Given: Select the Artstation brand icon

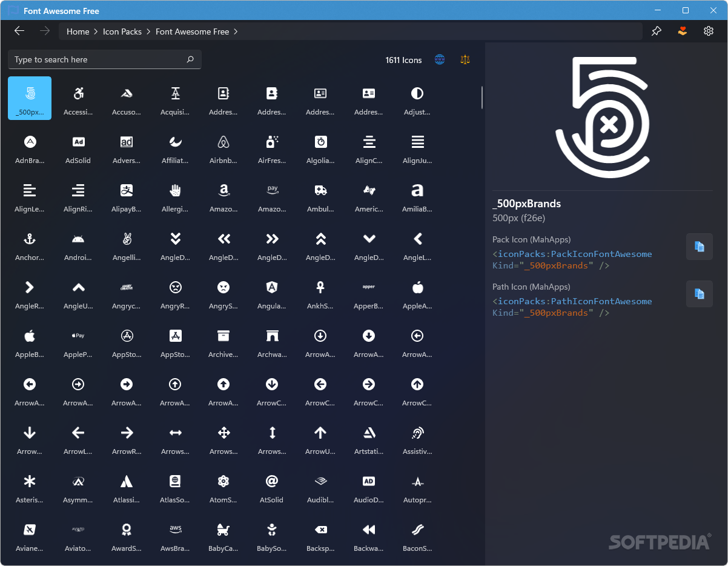Looking at the screenshot, I should click(369, 438).
